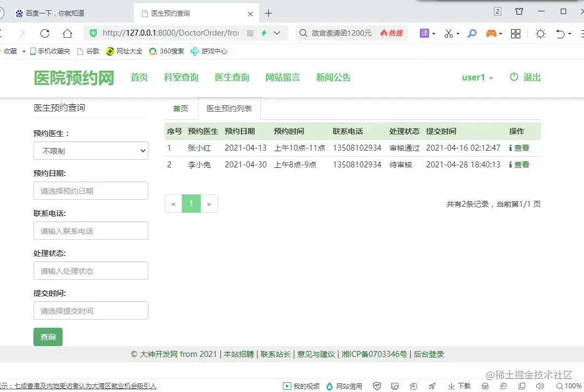Click the forward navigation arrow

pyautogui.click(x=22, y=33)
